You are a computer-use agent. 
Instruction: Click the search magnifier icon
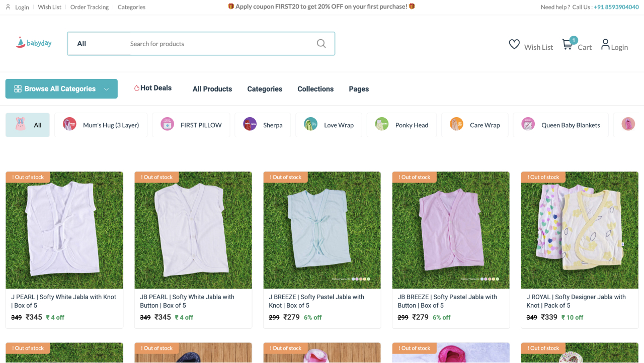point(321,44)
